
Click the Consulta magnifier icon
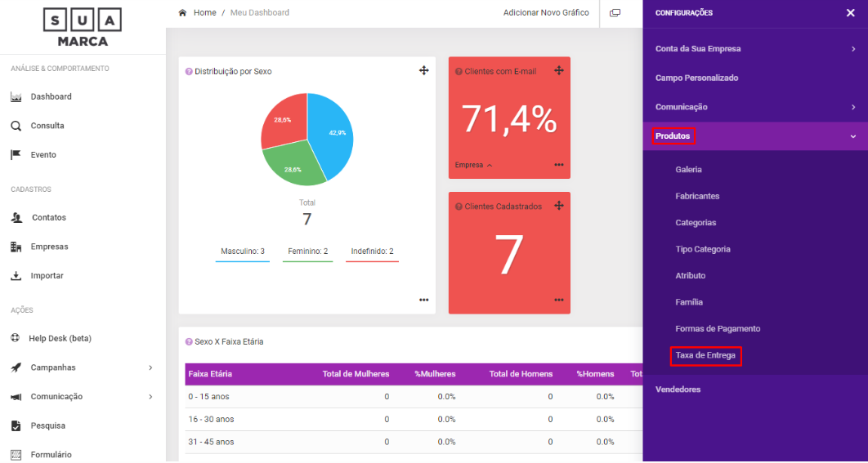tap(16, 126)
